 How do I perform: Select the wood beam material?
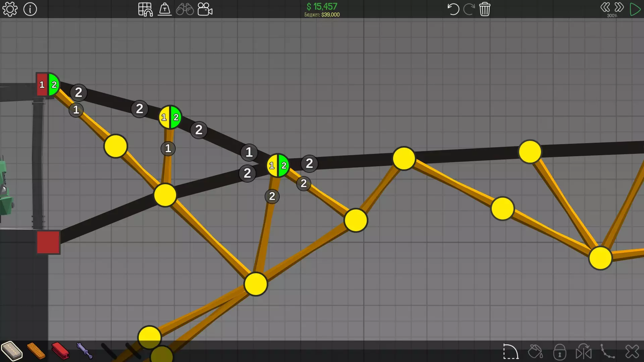tap(36, 351)
